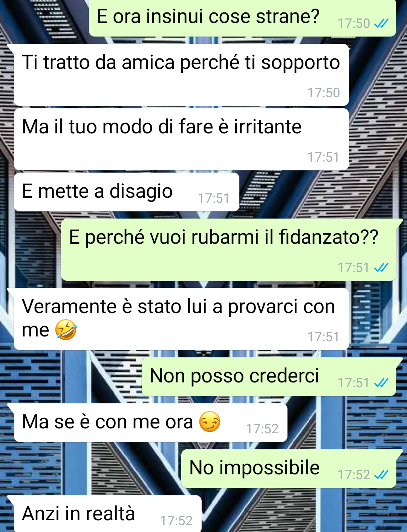This screenshot has height=532, width=407.
Task: Tap the laughing emoji after 'con me'
Action: 66,330
